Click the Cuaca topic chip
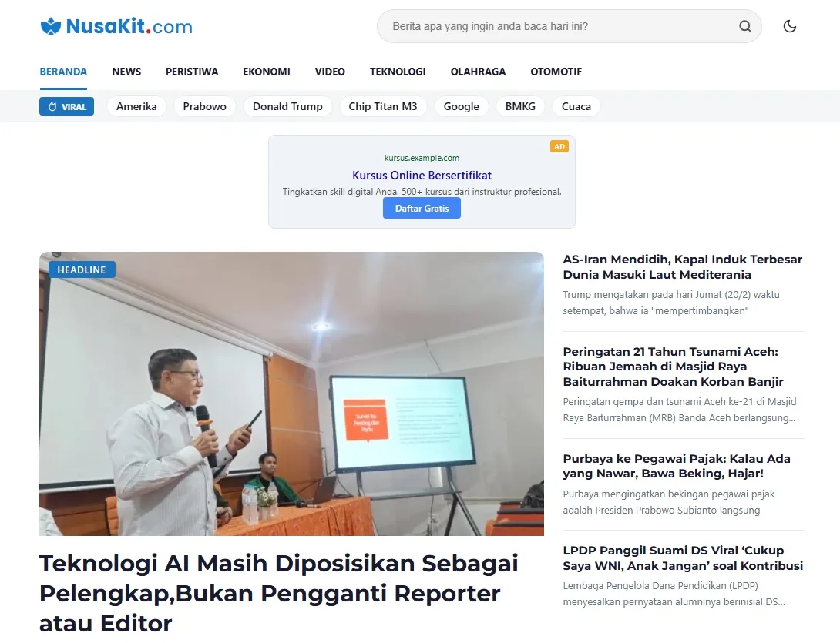The height and width of the screenshot is (643, 840). coord(576,106)
